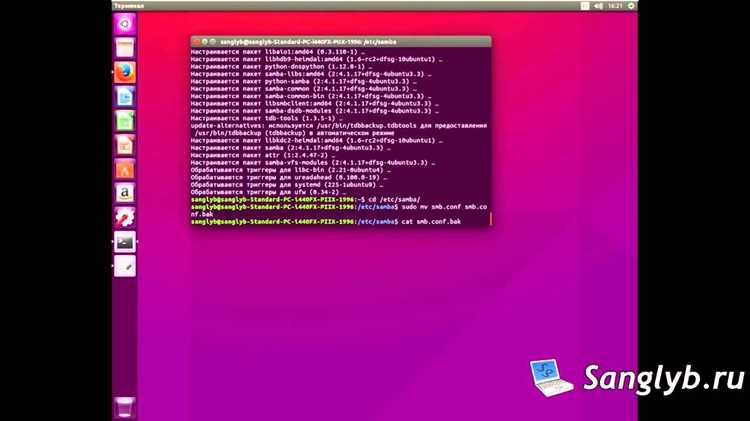The image size is (750, 421).
Task: Open System Settings from the launcher
Action: click(125, 218)
